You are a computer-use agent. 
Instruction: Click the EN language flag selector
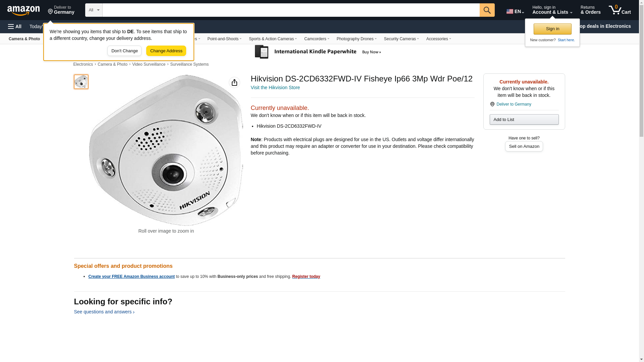coord(515,11)
